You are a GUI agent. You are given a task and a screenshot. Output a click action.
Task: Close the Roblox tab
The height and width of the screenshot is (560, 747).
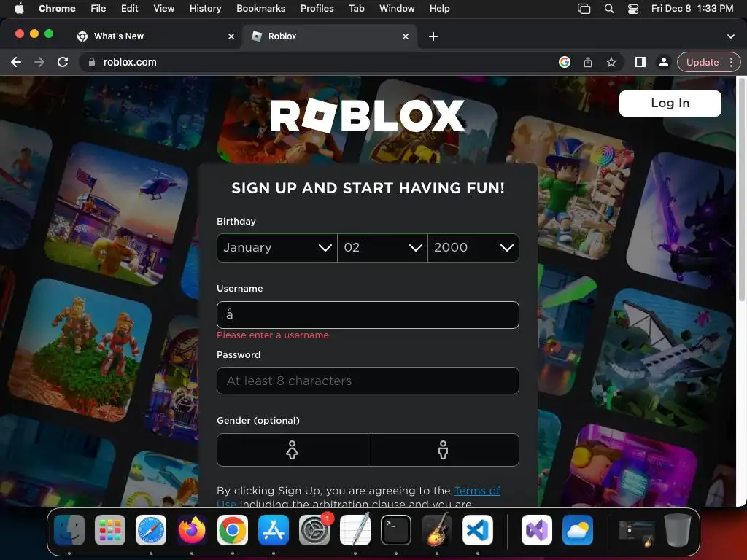[x=406, y=36]
